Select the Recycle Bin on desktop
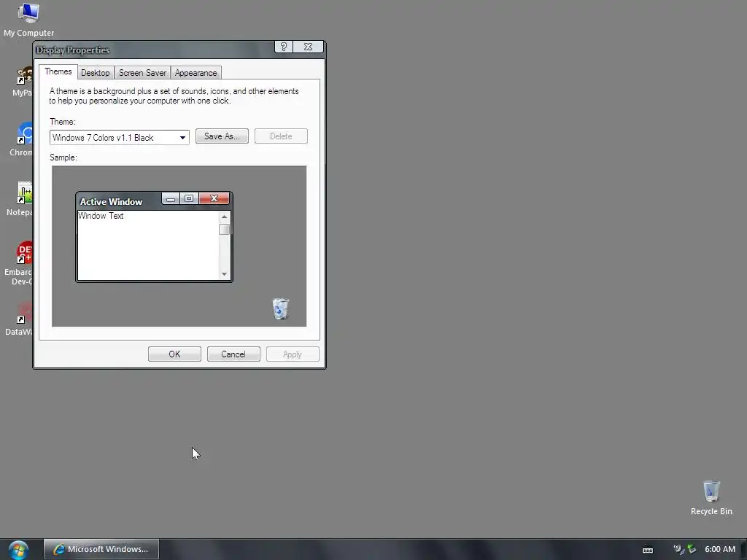747x560 pixels. pyautogui.click(x=711, y=497)
